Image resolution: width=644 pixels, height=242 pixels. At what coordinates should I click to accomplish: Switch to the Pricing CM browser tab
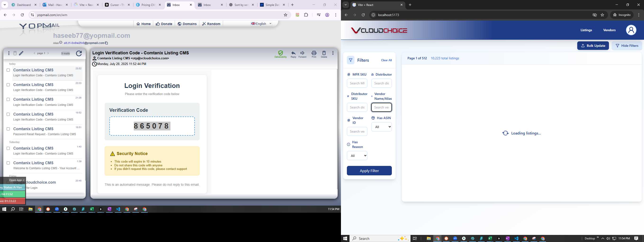coord(148,5)
